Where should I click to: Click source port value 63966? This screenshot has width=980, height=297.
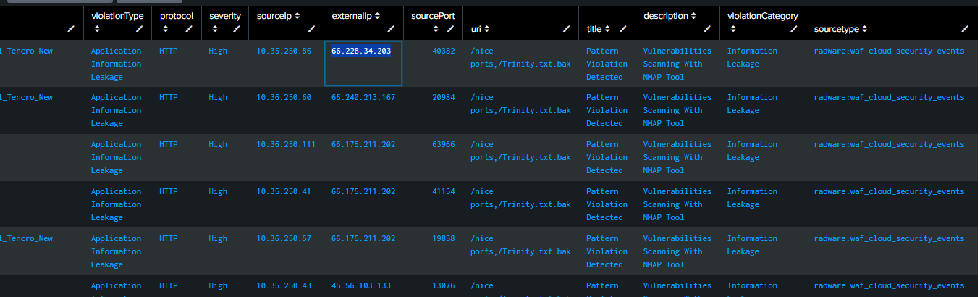pyautogui.click(x=443, y=144)
